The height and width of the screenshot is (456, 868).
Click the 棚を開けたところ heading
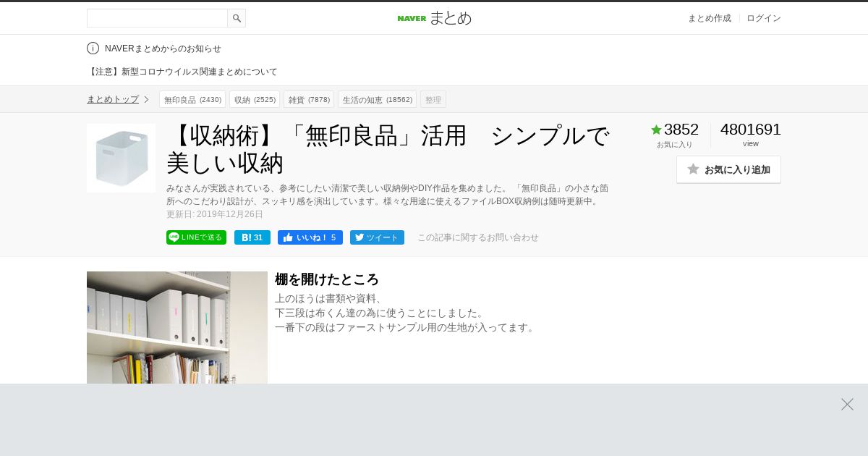click(327, 279)
